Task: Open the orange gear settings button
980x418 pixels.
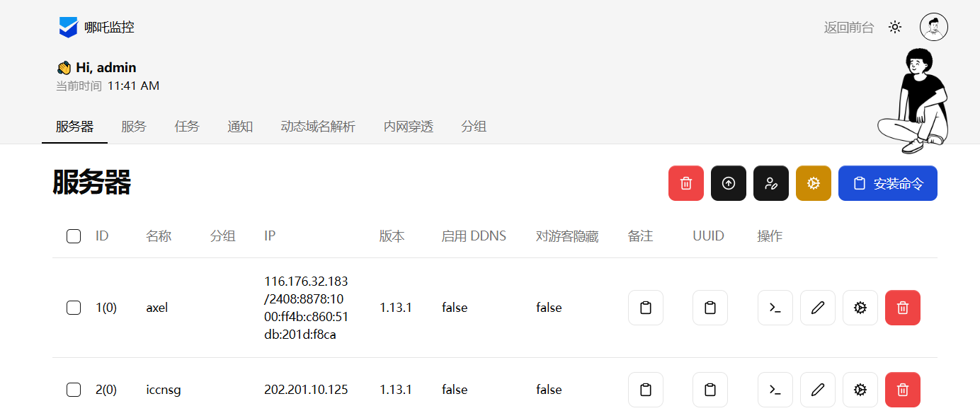Action: click(x=813, y=183)
